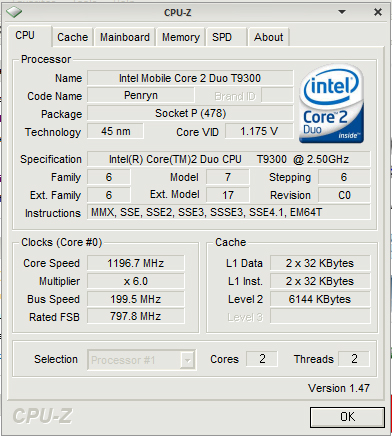Expand the Processor #1 selection dropdown
Image resolution: width=392 pixels, height=436 pixels.
(x=187, y=360)
